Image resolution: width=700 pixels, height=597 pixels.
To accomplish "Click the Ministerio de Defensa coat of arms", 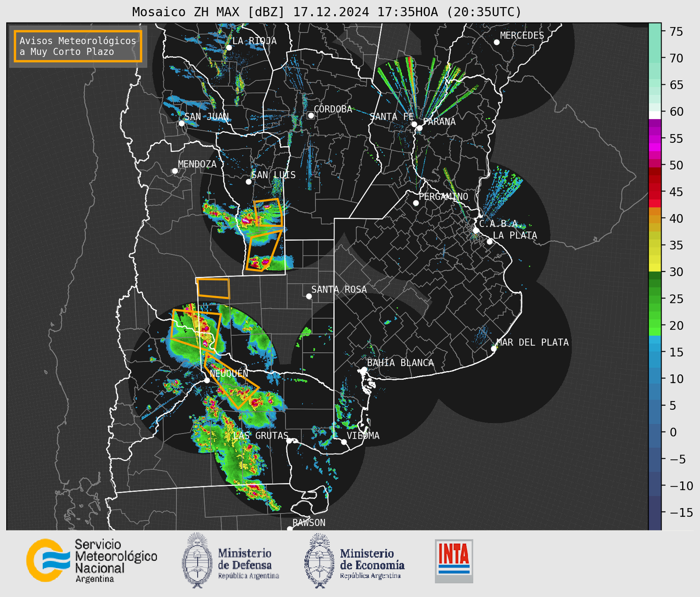I will click(x=197, y=560).
